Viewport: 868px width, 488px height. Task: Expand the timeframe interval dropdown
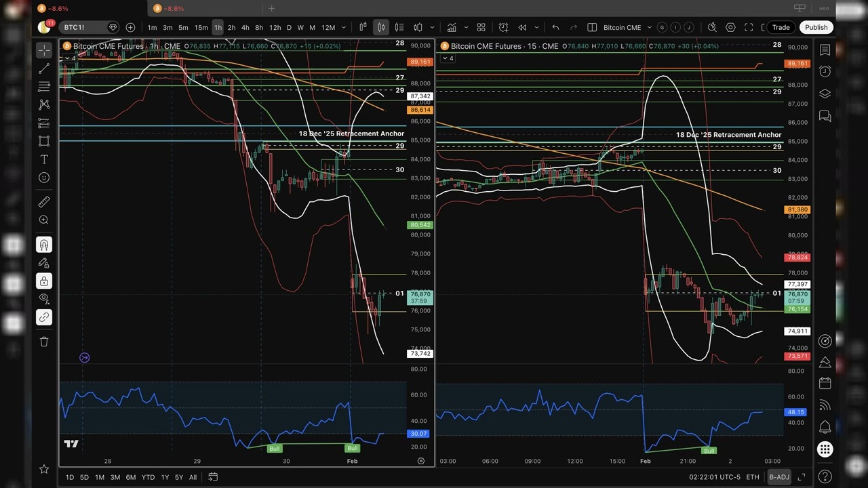click(344, 27)
